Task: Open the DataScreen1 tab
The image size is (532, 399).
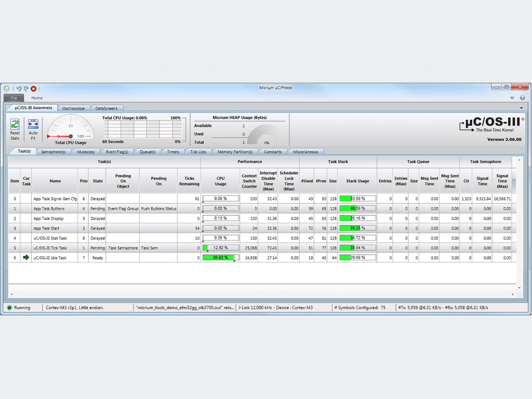Action: pos(107,108)
